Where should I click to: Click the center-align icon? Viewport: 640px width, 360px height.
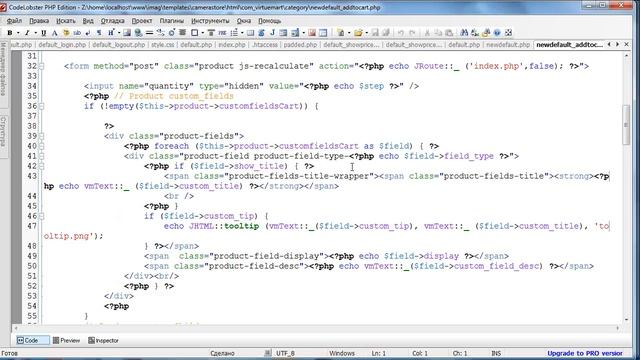[182, 33]
